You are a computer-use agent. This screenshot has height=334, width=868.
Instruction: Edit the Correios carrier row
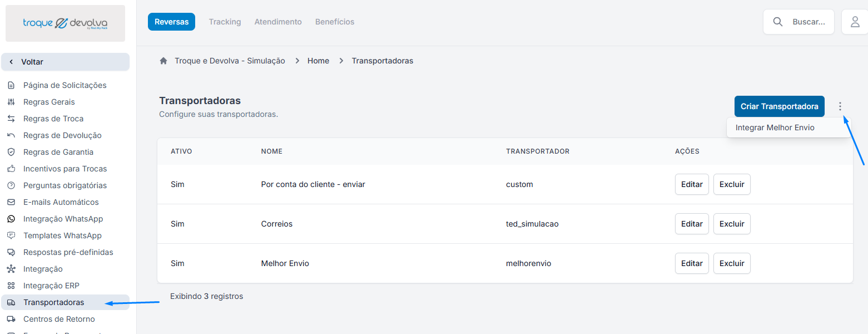click(x=692, y=224)
